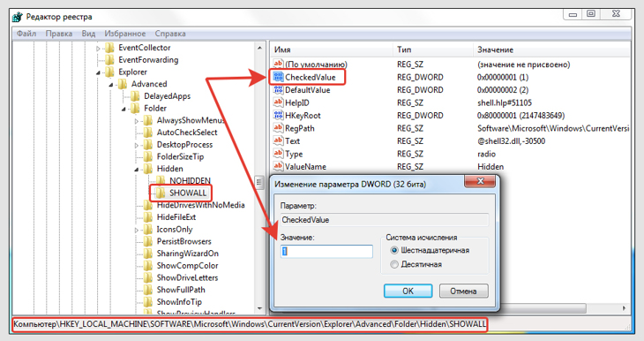Select the Advanced folder icon
The image size is (644, 341).
tap(123, 84)
